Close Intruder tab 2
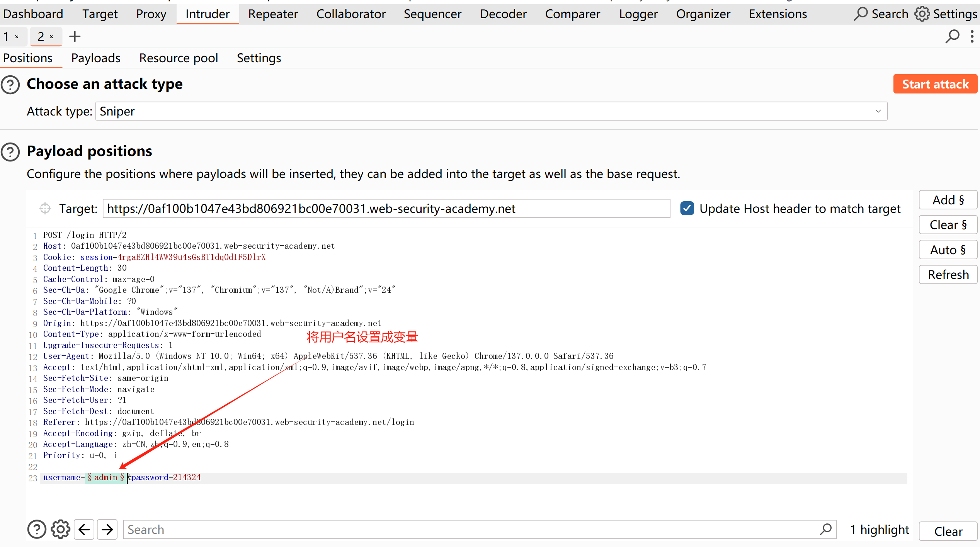This screenshot has width=980, height=547. (51, 37)
